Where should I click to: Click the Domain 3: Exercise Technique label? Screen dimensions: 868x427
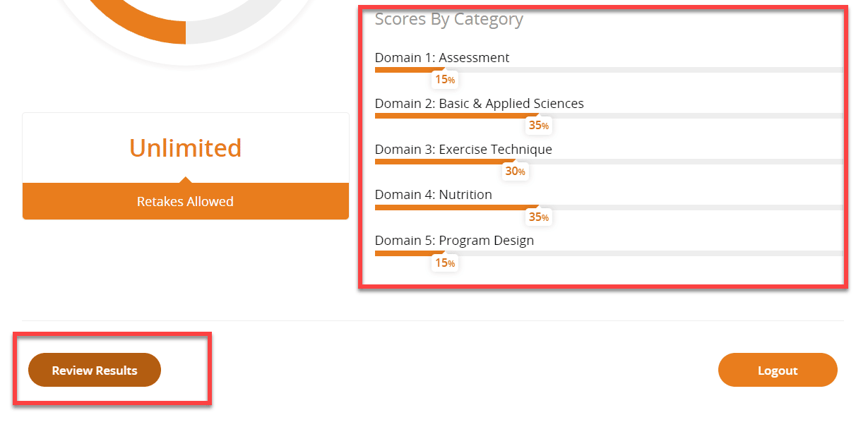pos(463,150)
